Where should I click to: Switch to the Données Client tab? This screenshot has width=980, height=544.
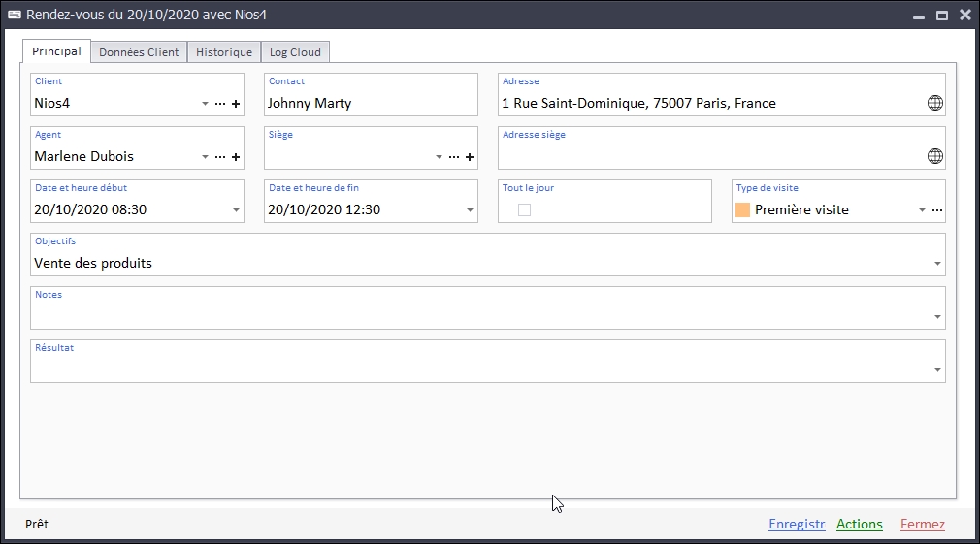(139, 52)
